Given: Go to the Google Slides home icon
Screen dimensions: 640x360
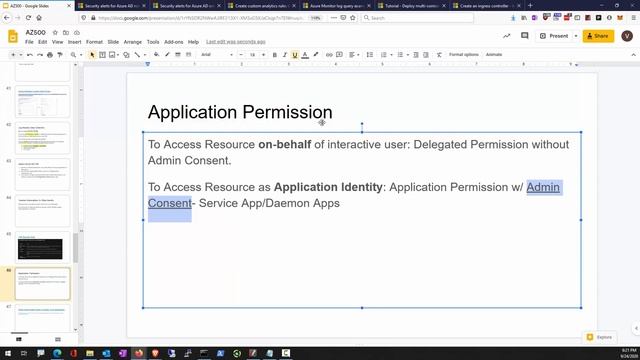Looking at the screenshot, I should click(x=13, y=36).
